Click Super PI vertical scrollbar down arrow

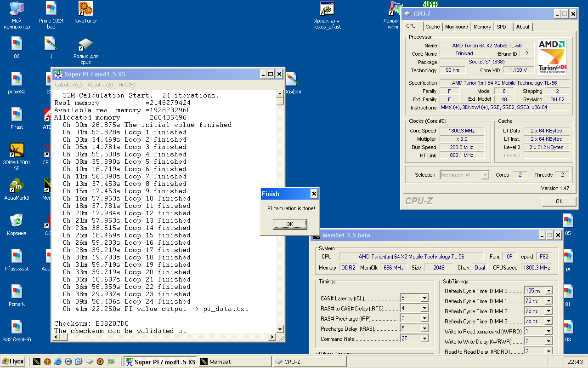[x=280, y=329]
